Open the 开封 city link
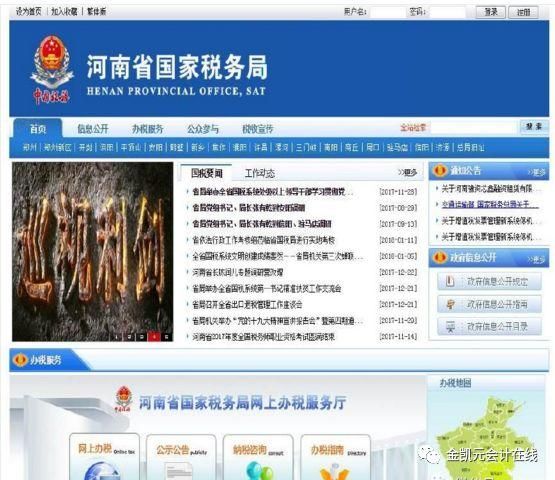This screenshot has height=480, width=555. click(86, 147)
